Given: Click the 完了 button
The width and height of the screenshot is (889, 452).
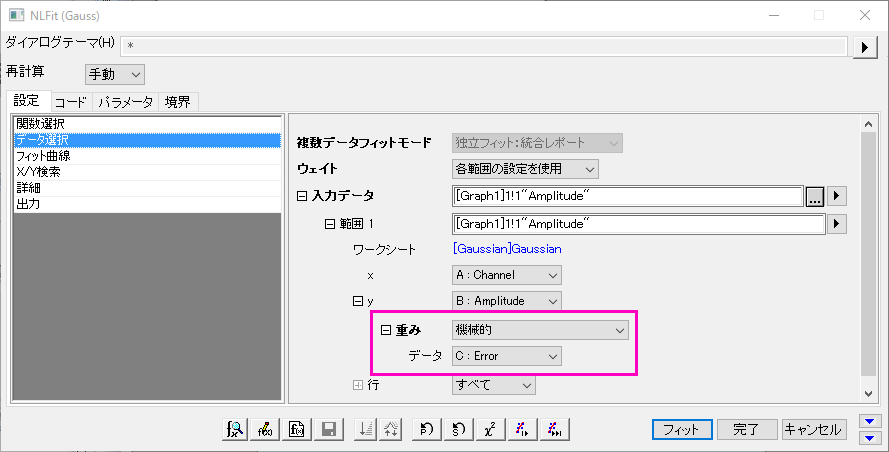Looking at the screenshot, I should click(x=746, y=429).
